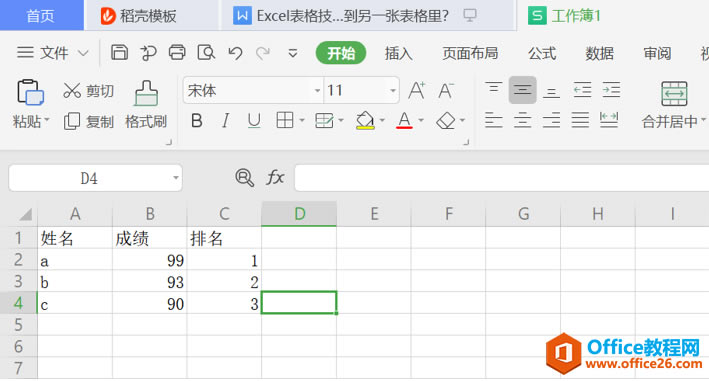Align text to vertical middle
This screenshot has height=381, width=709.
[x=522, y=90]
